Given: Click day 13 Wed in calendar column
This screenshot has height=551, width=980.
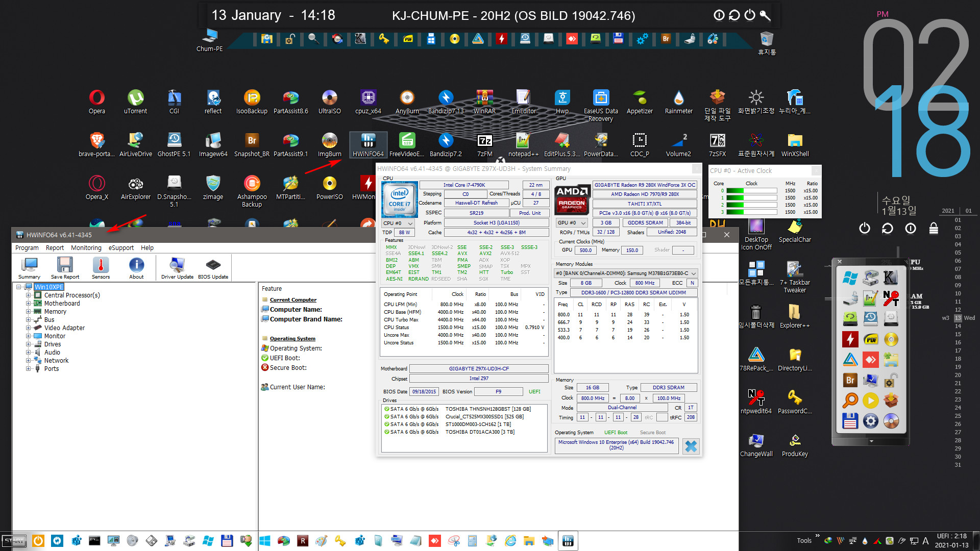Looking at the screenshot, I should [958, 318].
